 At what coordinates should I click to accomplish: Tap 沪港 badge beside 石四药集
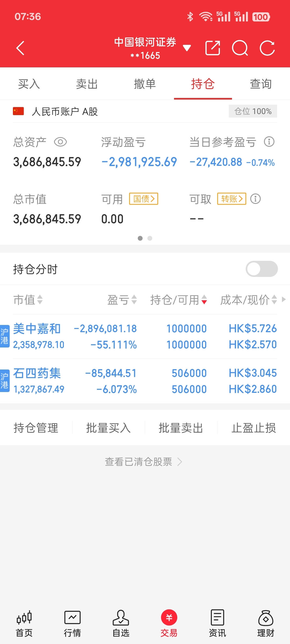[x=5, y=381]
